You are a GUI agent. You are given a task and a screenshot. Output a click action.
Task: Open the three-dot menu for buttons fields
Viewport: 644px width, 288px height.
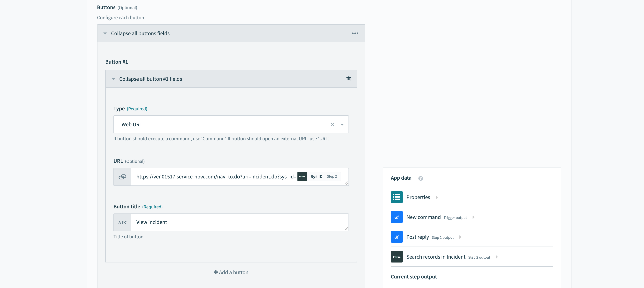tap(355, 33)
